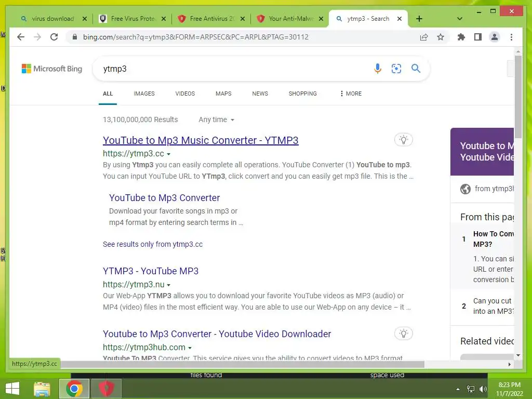Viewport: 532px width, 399px height.
Task: Close the 'Free Virus Prote' tab
Action: [x=164, y=19]
